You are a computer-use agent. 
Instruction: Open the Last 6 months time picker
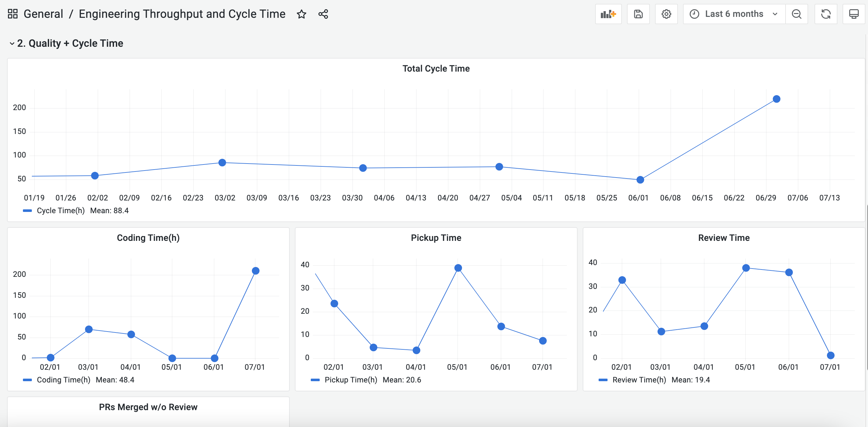coord(734,14)
